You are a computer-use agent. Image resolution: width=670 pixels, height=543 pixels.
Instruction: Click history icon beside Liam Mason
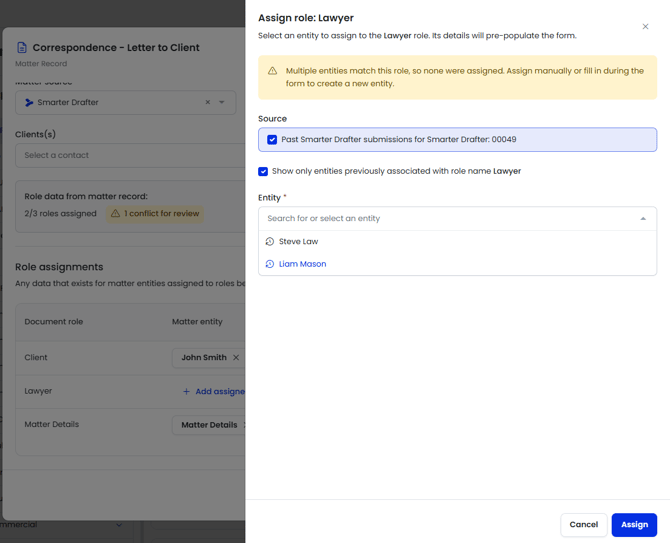[x=270, y=264]
